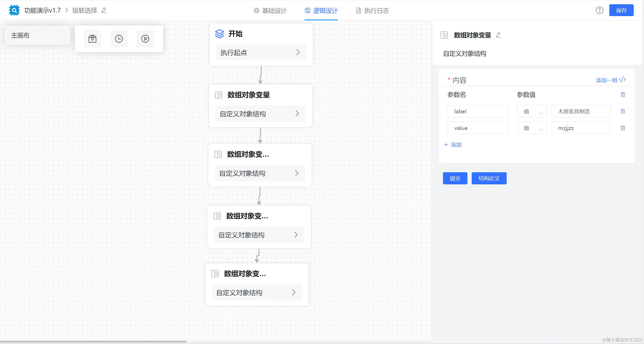Delete the value parameter row
The height and width of the screenshot is (344, 644).
click(623, 128)
